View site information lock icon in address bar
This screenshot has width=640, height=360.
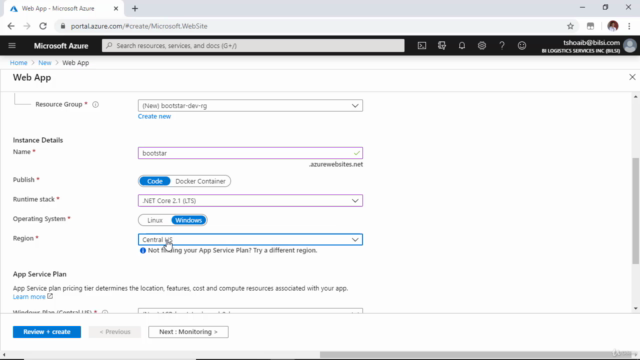point(62,26)
